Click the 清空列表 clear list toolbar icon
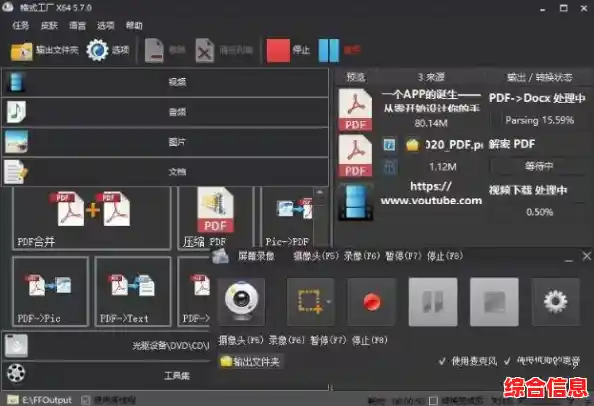 click(x=205, y=50)
